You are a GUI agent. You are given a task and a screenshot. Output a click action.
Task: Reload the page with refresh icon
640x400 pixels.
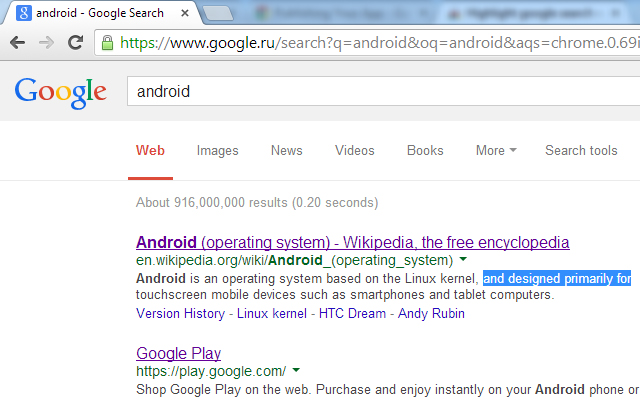[75, 42]
